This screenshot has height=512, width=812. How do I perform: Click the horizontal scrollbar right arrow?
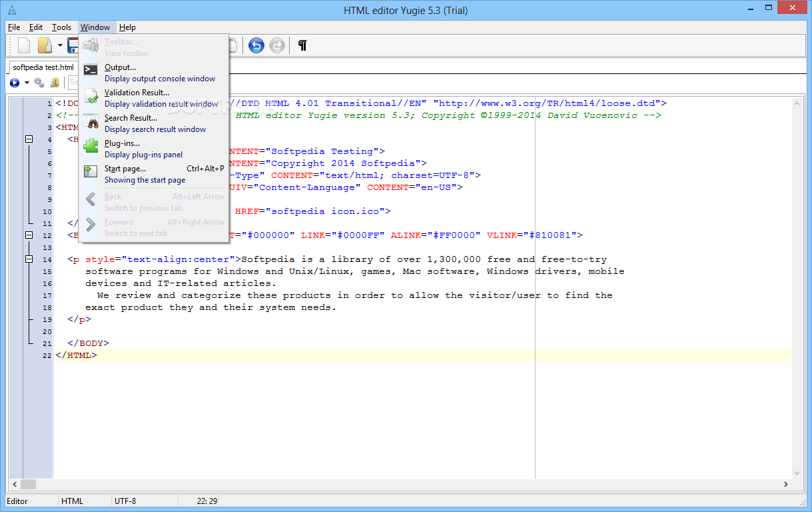pyautogui.click(x=785, y=485)
